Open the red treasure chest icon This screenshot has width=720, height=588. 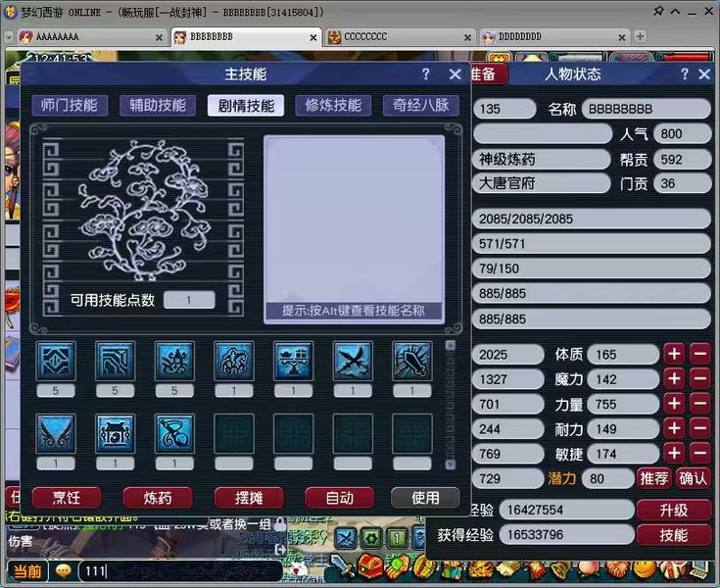[369, 566]
